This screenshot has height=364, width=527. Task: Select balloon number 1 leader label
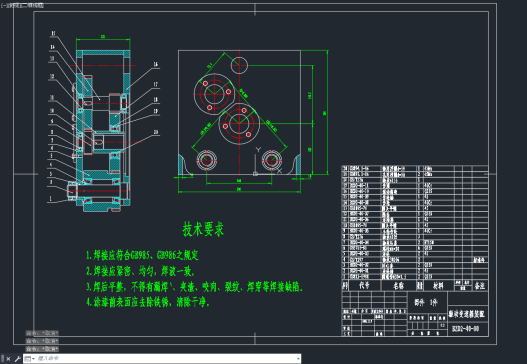(51, 199)
